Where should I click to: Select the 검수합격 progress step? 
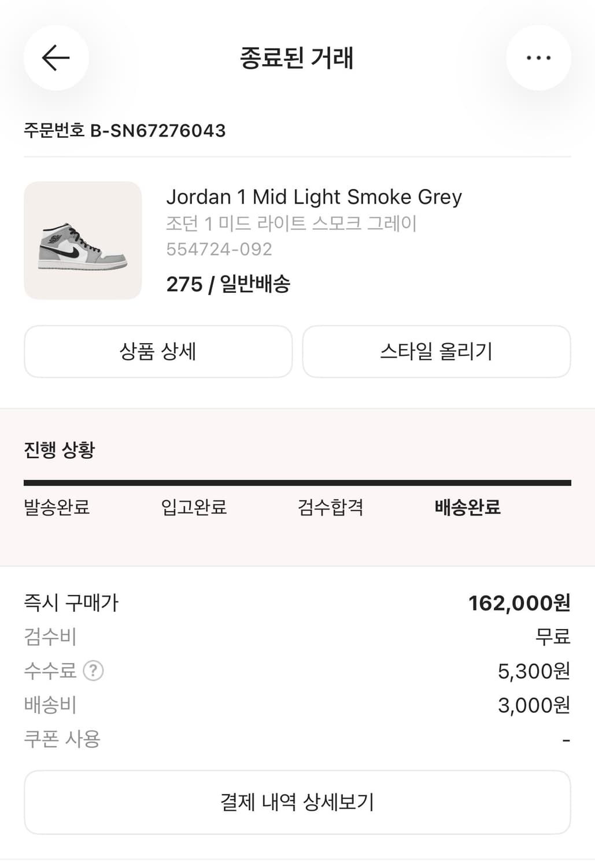click(x=330, y=507)
